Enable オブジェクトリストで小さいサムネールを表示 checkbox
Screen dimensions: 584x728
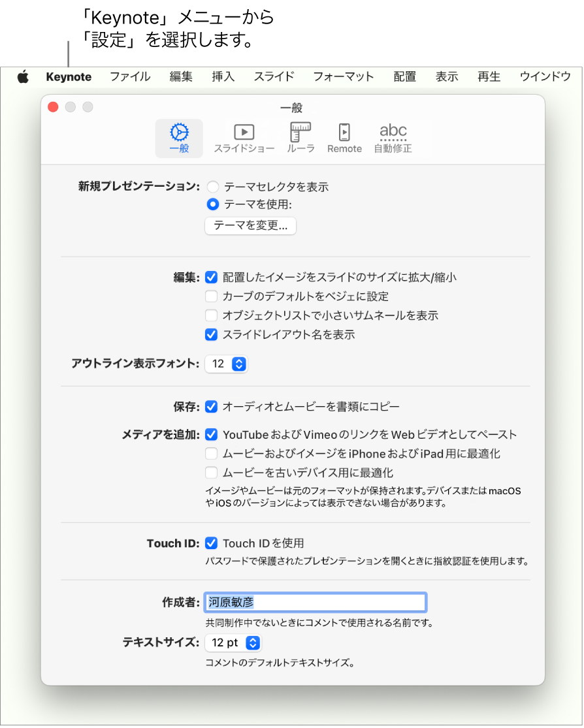212,315
